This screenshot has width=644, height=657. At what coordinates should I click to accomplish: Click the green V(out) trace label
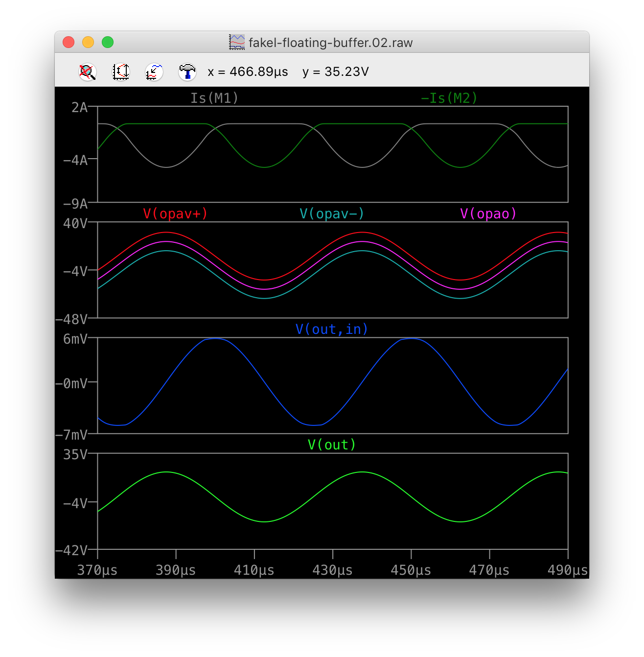[x=332, y=445]
